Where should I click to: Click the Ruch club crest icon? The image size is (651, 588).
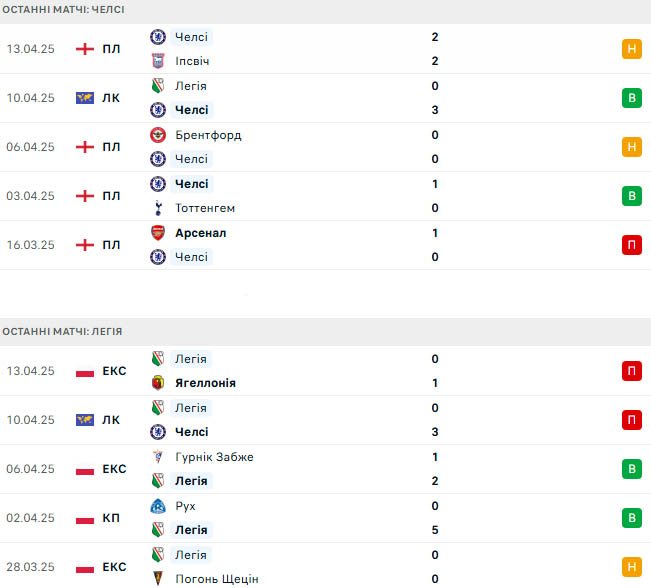click(158, 506)
